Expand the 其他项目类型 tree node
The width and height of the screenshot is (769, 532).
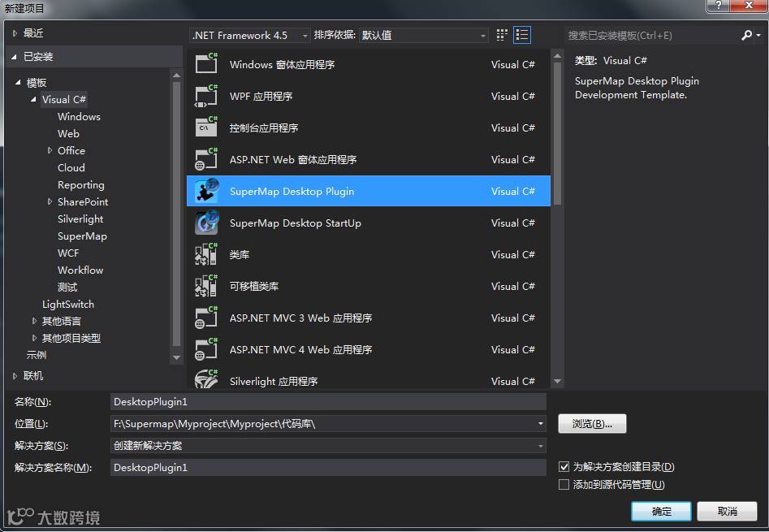point(34,338)
